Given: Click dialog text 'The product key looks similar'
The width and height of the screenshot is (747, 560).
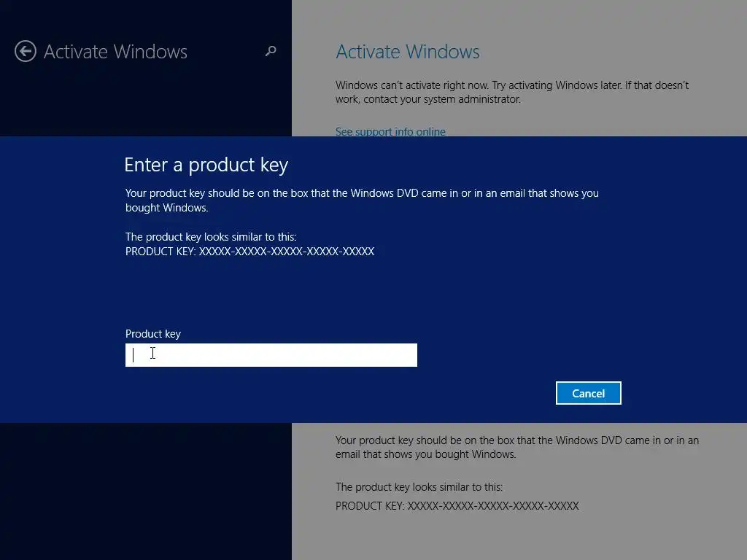Looking at the screenshot, I should click(211, 237).
